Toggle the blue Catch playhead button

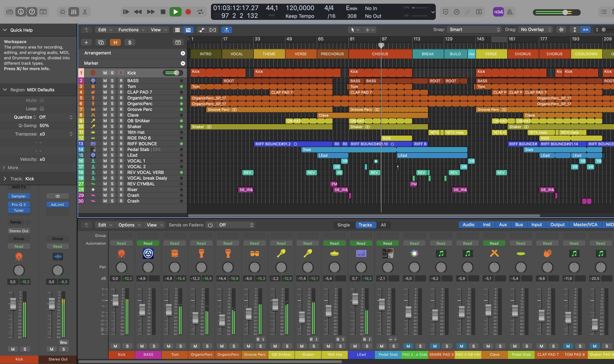tap(226, 30)
